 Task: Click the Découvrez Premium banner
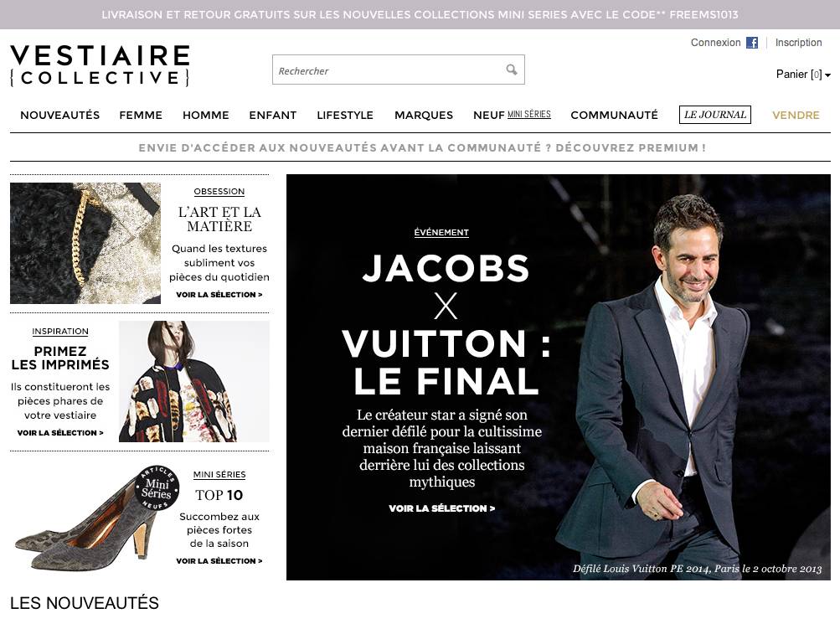point(422,148)
